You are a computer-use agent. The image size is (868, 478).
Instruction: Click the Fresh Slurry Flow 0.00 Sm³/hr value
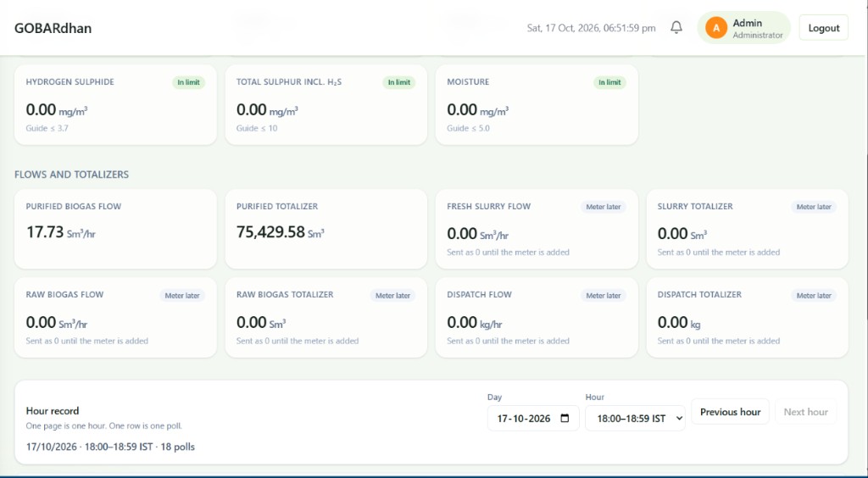point(478,234)
